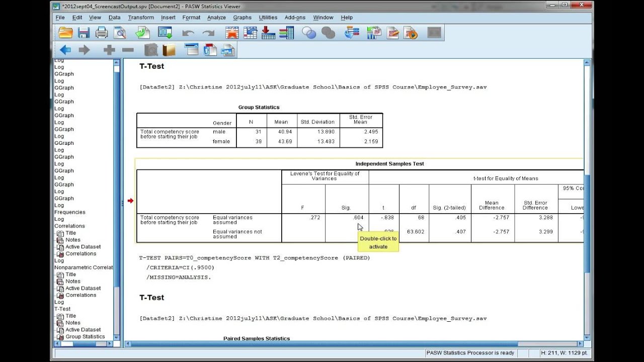Image resolution: width=644 pixels, height=362 pixels.
Task: Click the df value 63.602
Action: click(417, 232)
